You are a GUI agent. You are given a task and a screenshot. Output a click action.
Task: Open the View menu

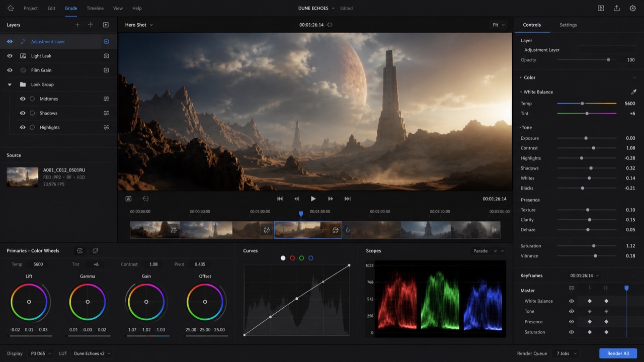pyautogui.click(x=118, y=8)
